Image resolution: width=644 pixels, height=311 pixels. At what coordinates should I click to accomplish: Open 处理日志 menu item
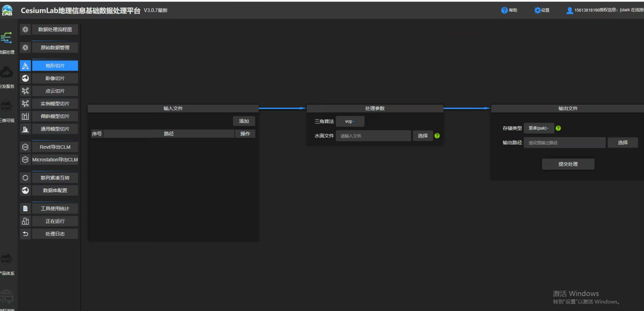point(55,234)
